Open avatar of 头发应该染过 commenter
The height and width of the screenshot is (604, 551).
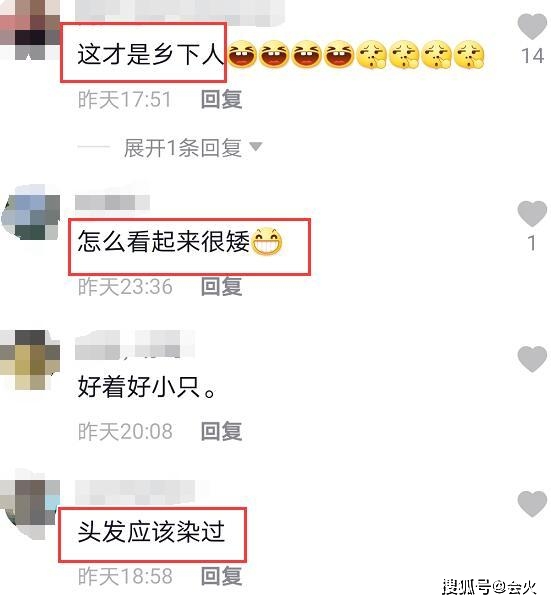pos(30,505)
